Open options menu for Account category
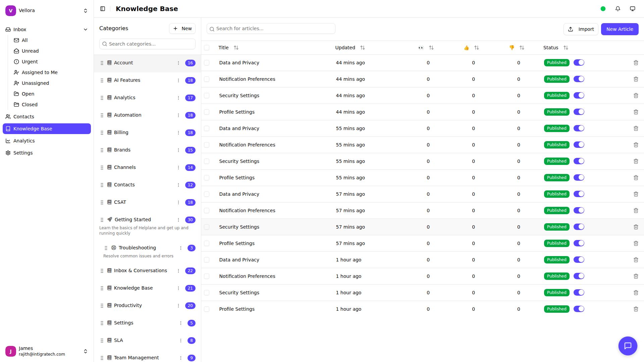 coord(178,63)
